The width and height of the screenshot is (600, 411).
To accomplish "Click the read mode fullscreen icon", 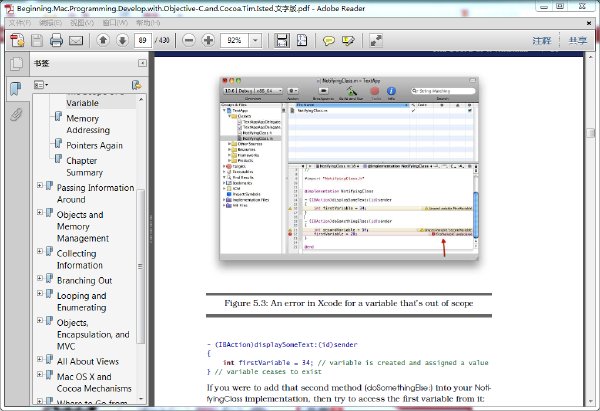I will [x=376, y=40].
